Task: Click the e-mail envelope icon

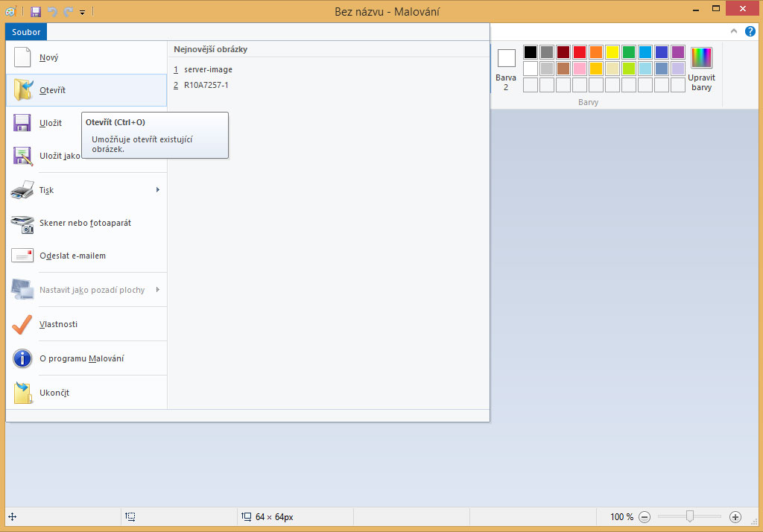Action: pyautogui.click(x=22, y=256)
